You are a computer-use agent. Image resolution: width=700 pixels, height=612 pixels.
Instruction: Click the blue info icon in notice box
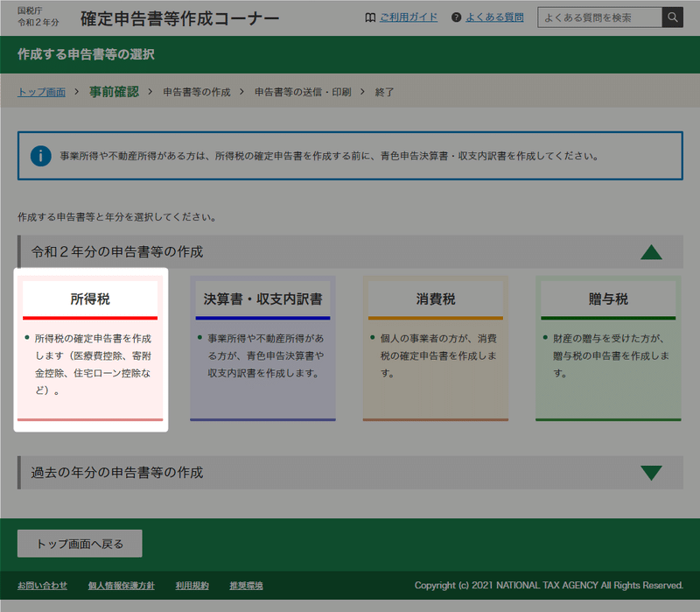[40, 156]
